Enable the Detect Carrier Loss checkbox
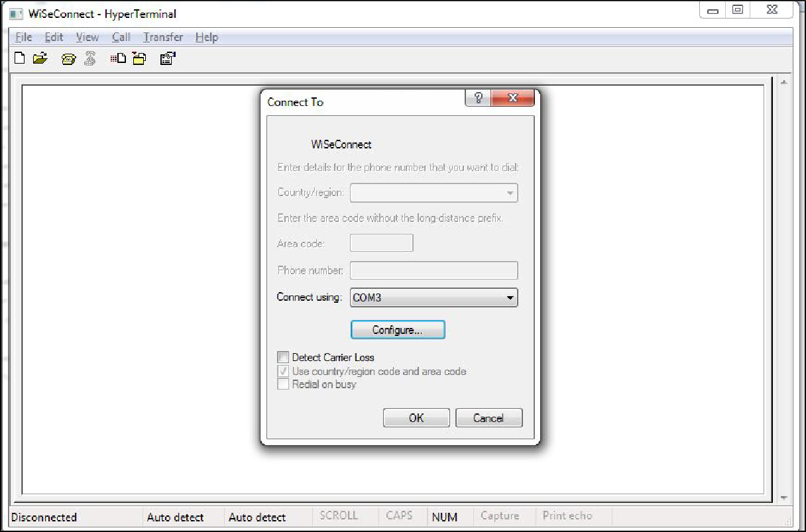The image size is (806, 532). (284, 358)
